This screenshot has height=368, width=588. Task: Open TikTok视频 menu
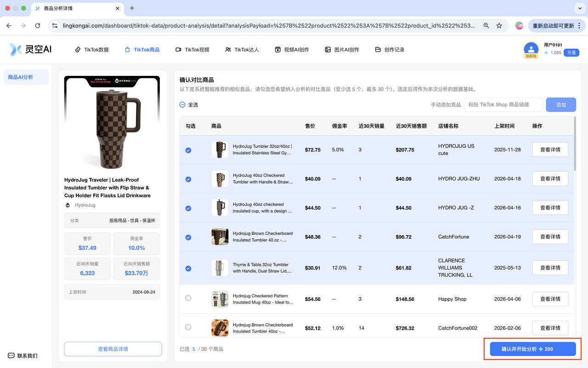pyautogui.click(x=192, y=50)
